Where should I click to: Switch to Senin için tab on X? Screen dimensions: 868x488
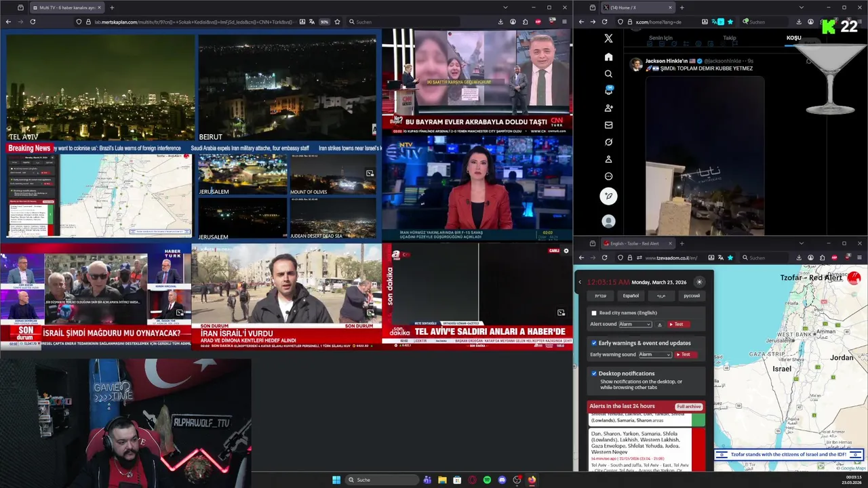[660, 38]
